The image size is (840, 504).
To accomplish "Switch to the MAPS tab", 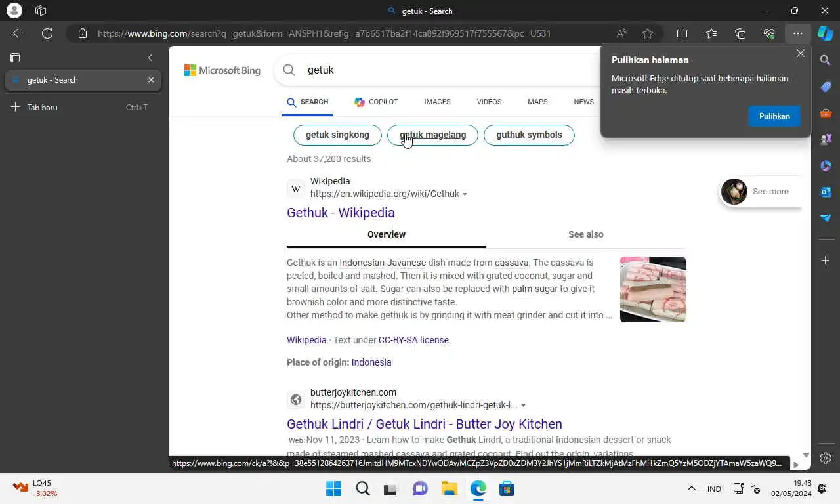I will [x=537, y=102].
